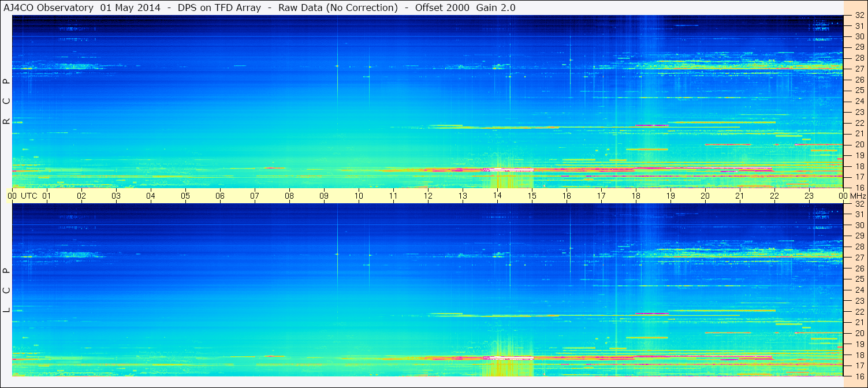Screen dimensions: 868x388
Task: Click the 28 MHz label of the RCP panel
Action: click(x=859, y=58)
